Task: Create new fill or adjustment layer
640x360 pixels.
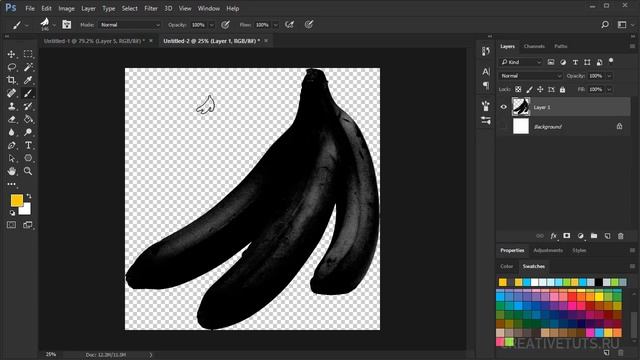Action: coord(580,236)
